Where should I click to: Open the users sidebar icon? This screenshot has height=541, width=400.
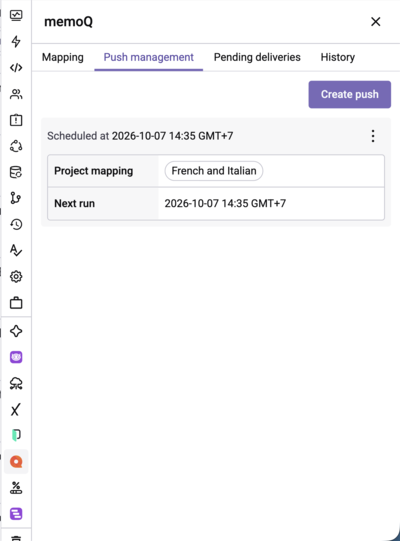point(16,94)
